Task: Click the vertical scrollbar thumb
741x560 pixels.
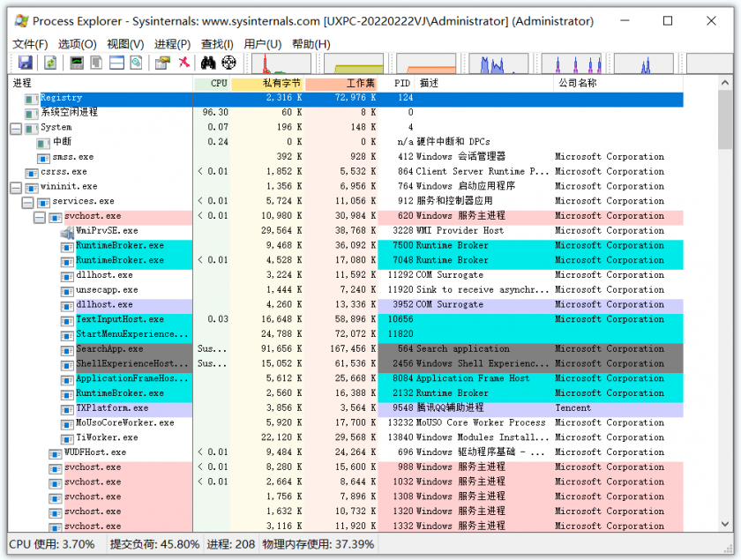Action: 725,119
